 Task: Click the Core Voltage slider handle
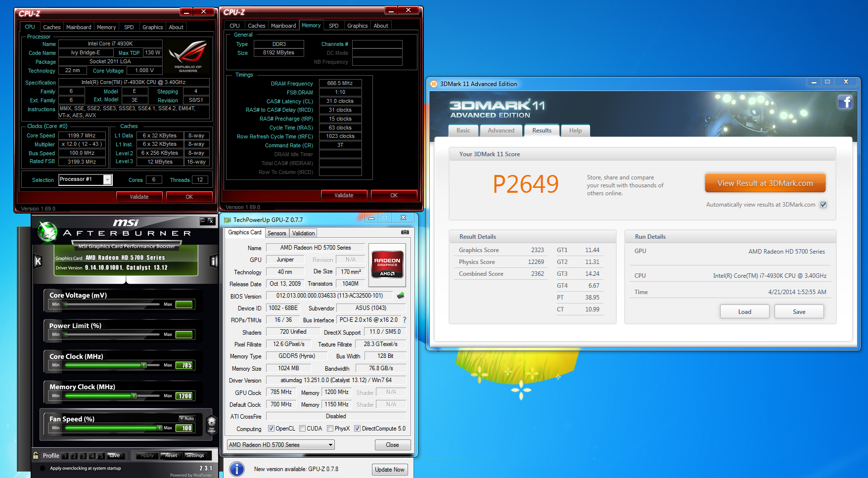[65, 304]
